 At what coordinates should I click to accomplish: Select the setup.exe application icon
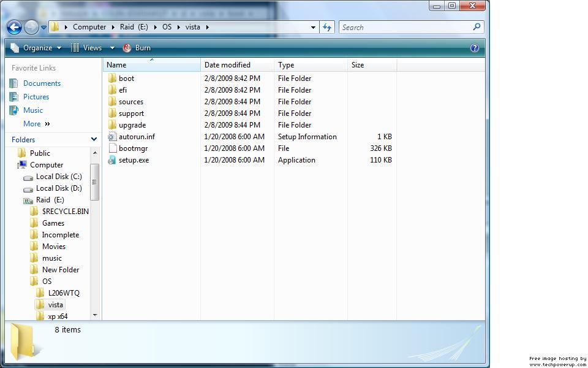pos(112,160)
